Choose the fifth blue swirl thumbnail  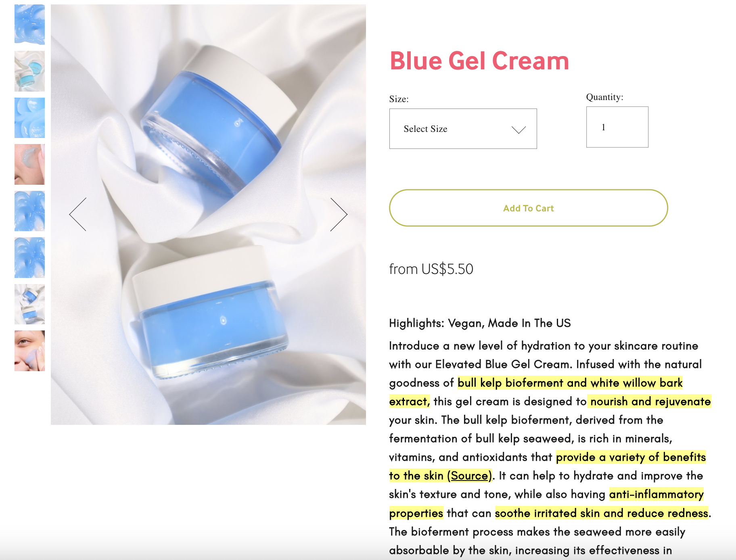coord(29,211)
